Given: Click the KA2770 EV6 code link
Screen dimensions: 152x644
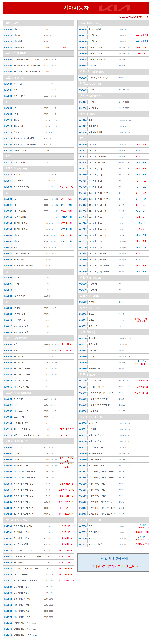Looking at the screenshot, I should [8, 163].
